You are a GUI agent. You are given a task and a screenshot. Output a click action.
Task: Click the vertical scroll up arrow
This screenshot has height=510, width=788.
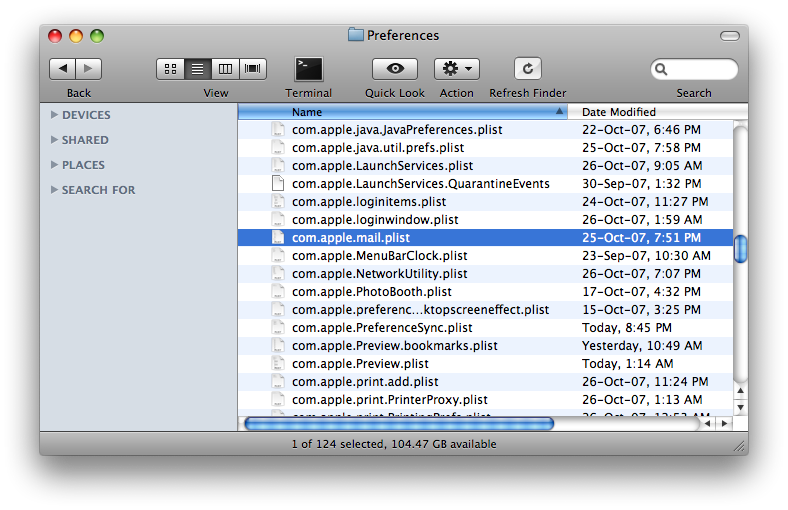740,391
